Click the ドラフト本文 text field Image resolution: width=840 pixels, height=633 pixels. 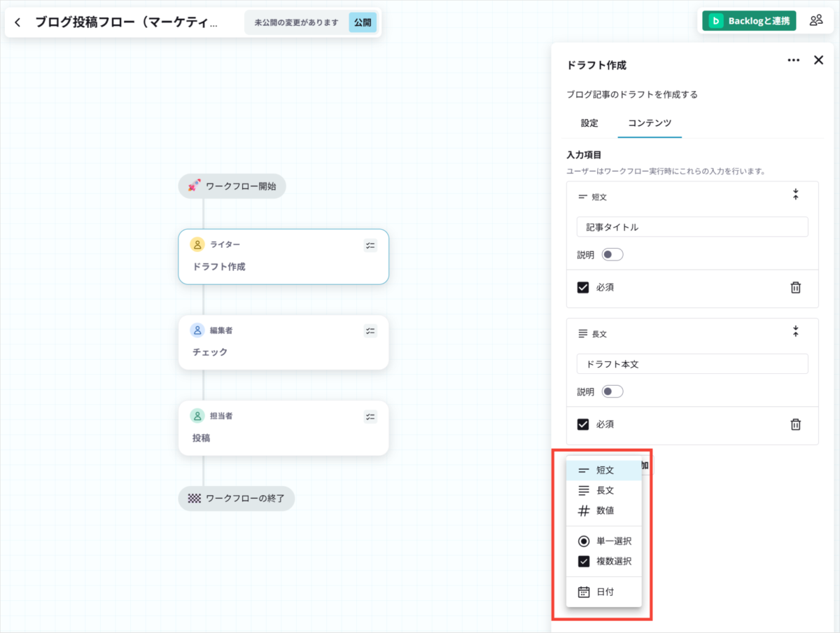click(x=692, y=364)
